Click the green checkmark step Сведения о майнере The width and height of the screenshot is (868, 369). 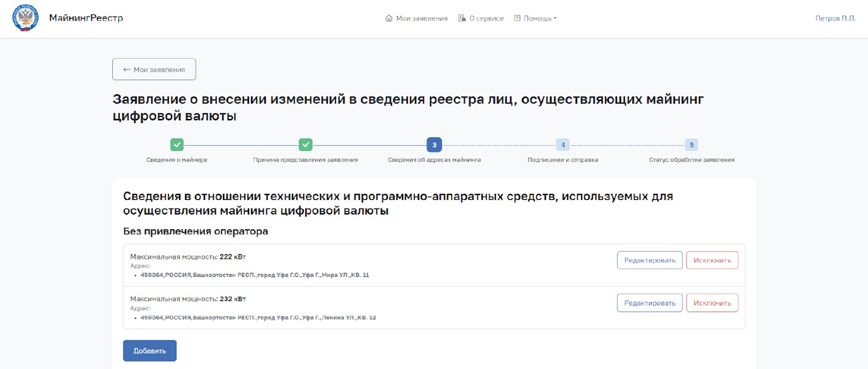177,144
